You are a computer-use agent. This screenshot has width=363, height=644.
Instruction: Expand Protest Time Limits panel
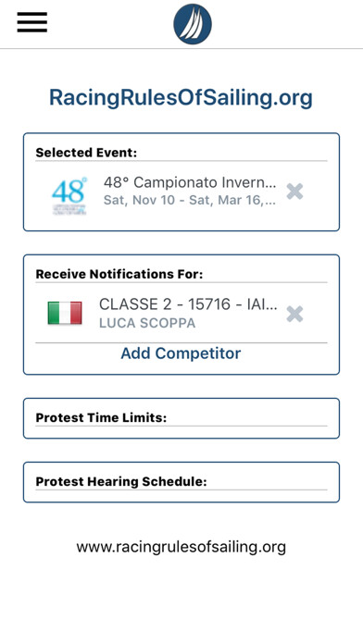click(181, 418)
